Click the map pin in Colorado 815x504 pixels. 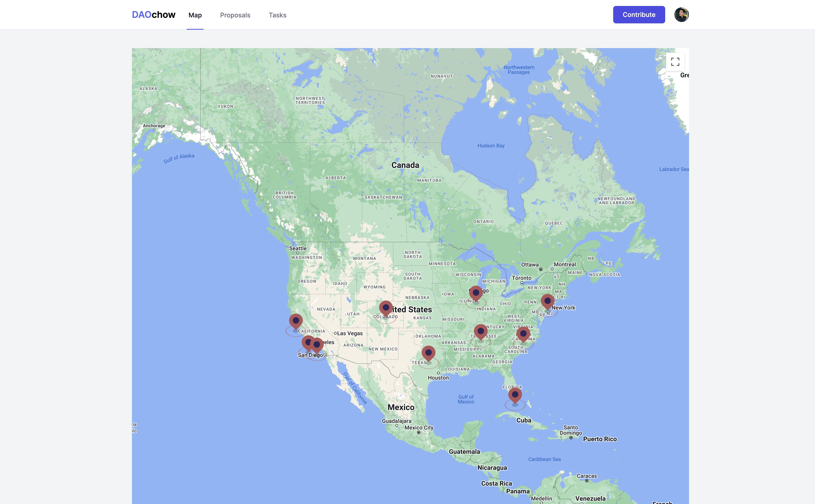point(386,308)
